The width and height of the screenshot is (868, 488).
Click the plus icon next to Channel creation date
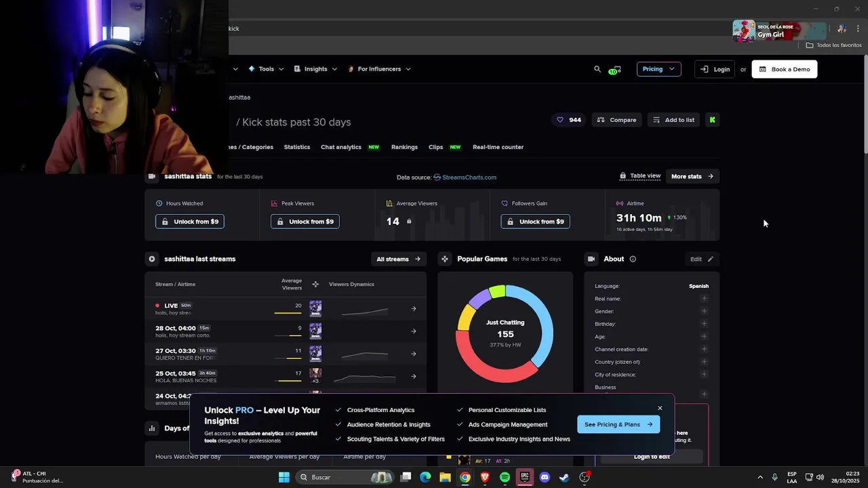[x=704, y=349]
